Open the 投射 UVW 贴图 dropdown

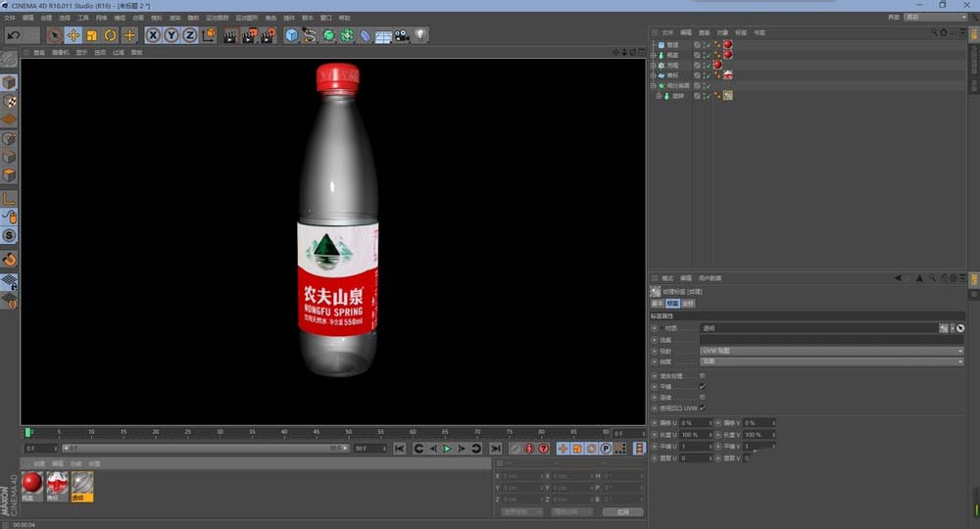pyautogui.click(x=831, y=350)
